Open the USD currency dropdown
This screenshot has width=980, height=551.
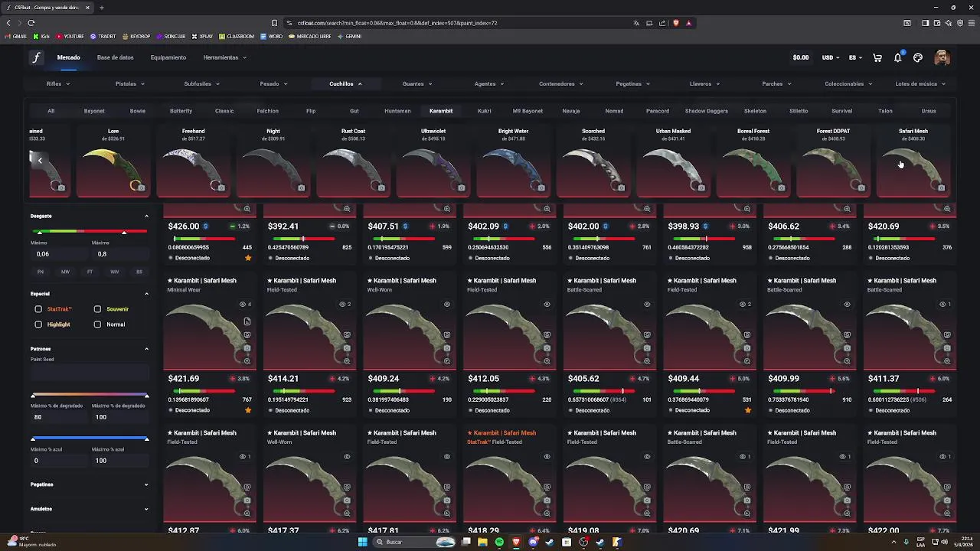831,57
